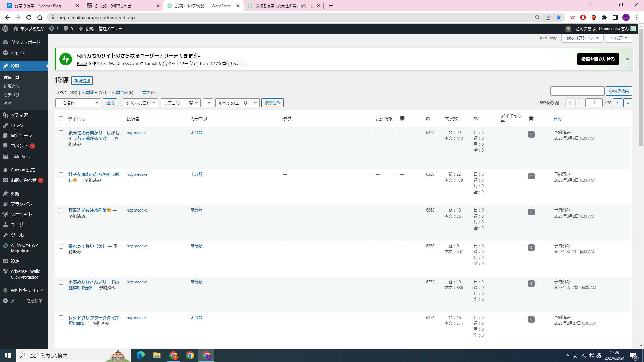Click the comments column header icon
The width and height of the screenshot is (644, 362).
tap(402, 119)
